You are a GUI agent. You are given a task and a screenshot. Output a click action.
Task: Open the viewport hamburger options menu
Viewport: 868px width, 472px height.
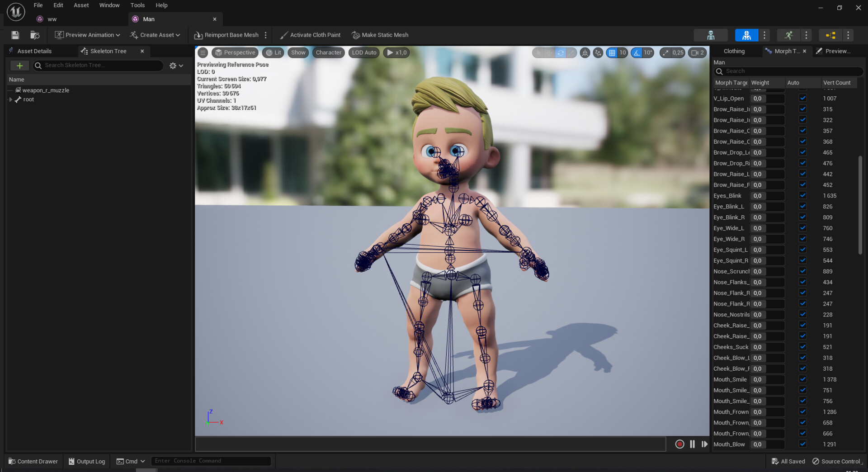203,52
